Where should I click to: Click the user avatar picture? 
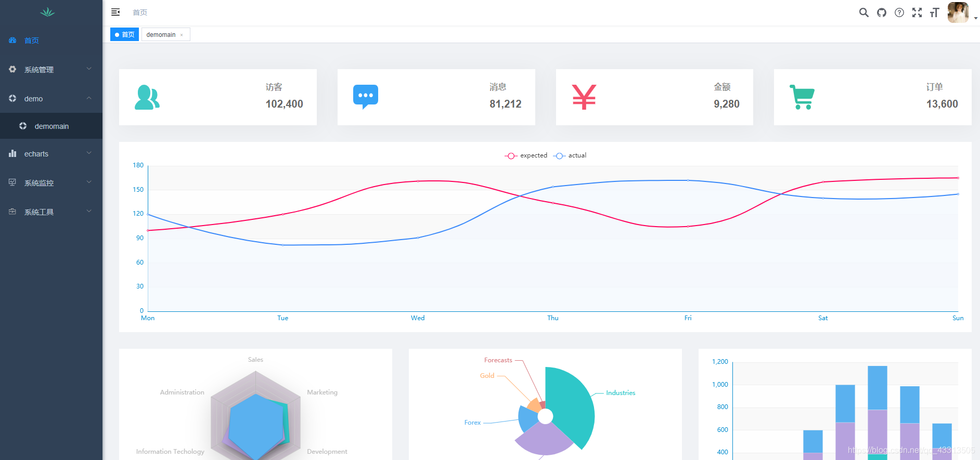tap(958, 12)
